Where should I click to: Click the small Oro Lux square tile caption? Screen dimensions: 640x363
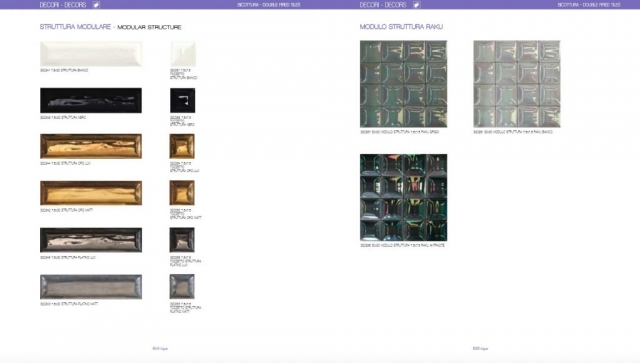click(x=184, y=167)
